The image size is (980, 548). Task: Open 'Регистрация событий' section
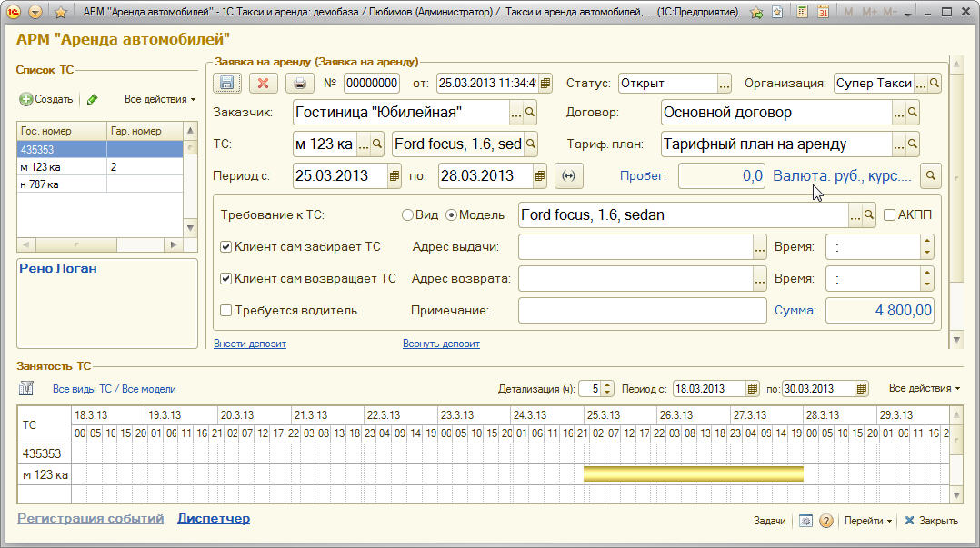click(90, 518)
